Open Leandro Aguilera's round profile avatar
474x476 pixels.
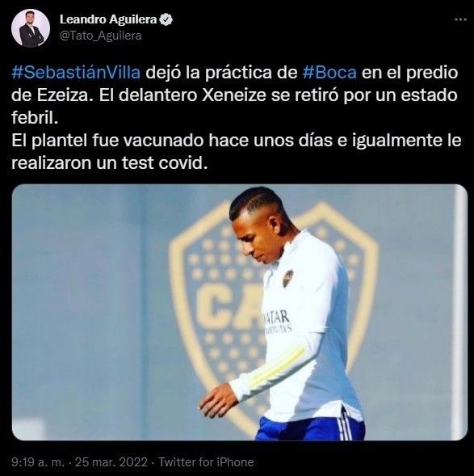tap(31, 28)
